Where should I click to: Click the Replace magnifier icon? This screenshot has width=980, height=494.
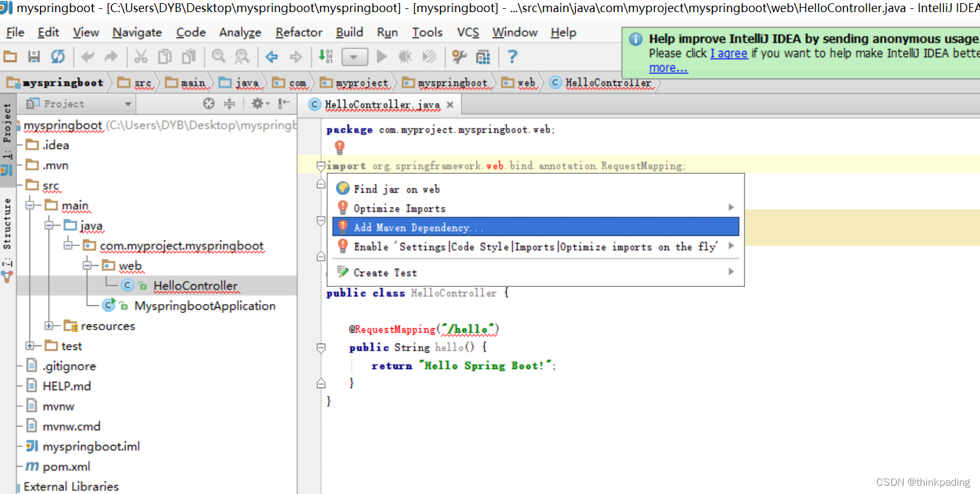(242, 57)
